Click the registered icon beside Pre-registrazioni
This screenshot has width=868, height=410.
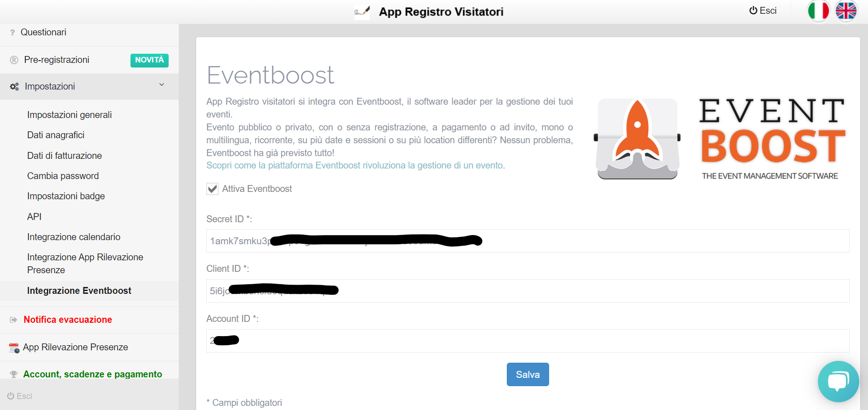14,60
